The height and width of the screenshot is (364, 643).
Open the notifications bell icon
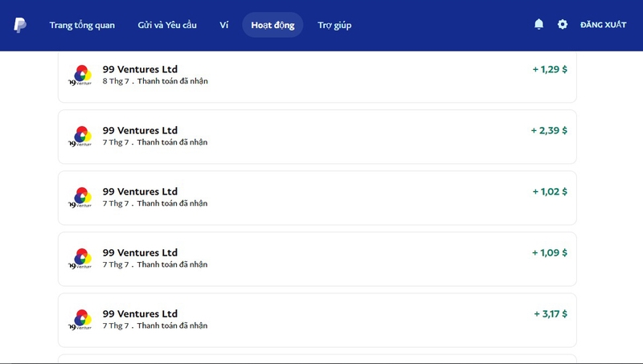(539, 25)
